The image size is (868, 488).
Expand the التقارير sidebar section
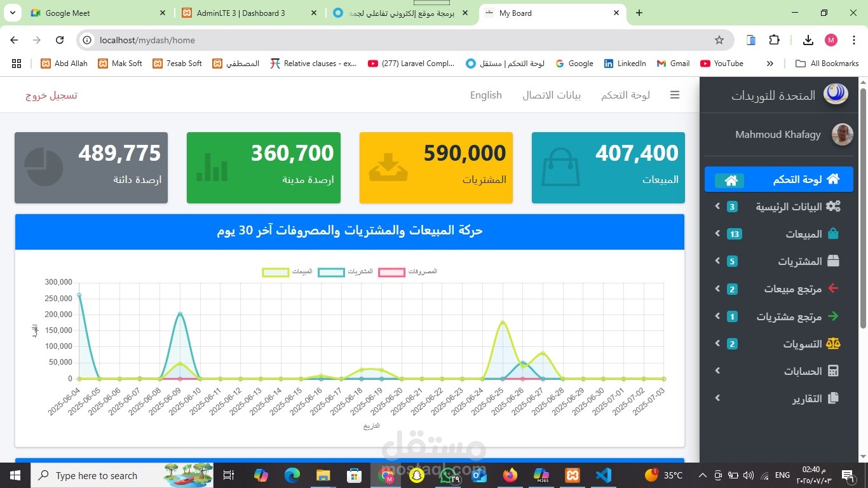tap(717, 398)
